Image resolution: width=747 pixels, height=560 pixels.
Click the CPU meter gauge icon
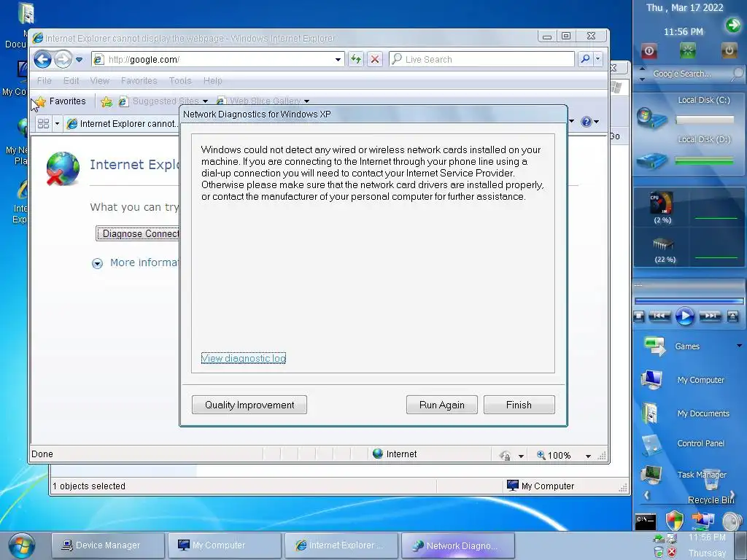(x=662, y=203)
